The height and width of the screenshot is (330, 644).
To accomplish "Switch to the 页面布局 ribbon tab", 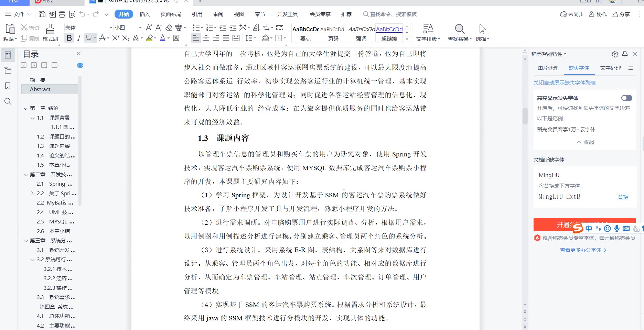I will tap(171, 14).
